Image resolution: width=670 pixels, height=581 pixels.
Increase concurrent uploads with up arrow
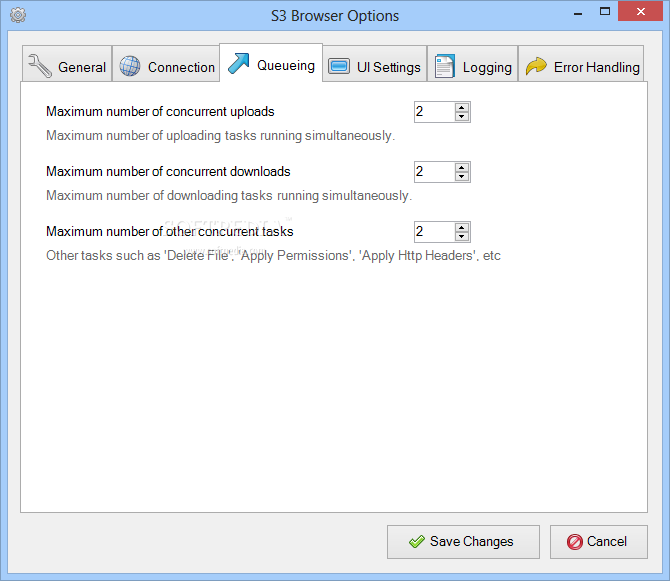pyautogui.click(x=461, y=107)
